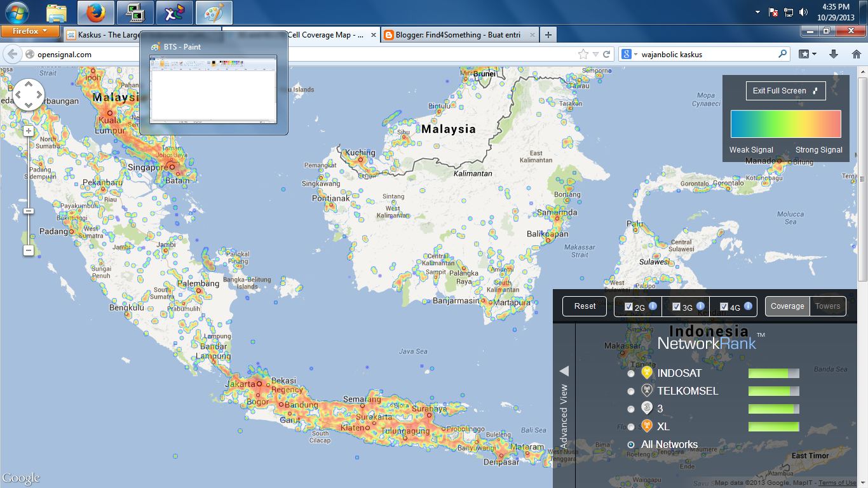Click the XL network rank bar
The image size is (868, 488).
[774, 426]
